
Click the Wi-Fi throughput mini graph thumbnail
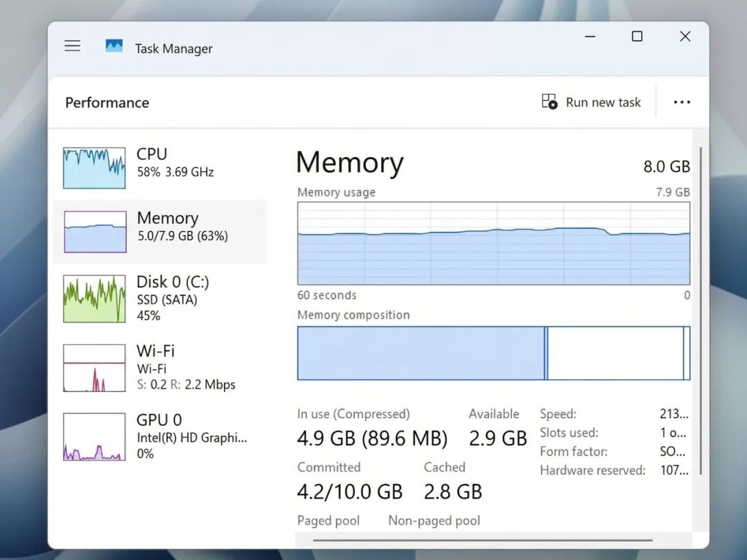(x=94, y=368)
